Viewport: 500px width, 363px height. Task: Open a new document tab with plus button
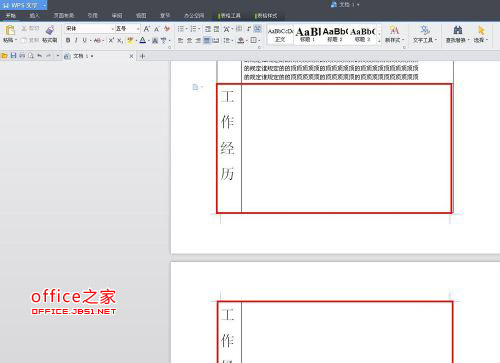tap(143, 56)
